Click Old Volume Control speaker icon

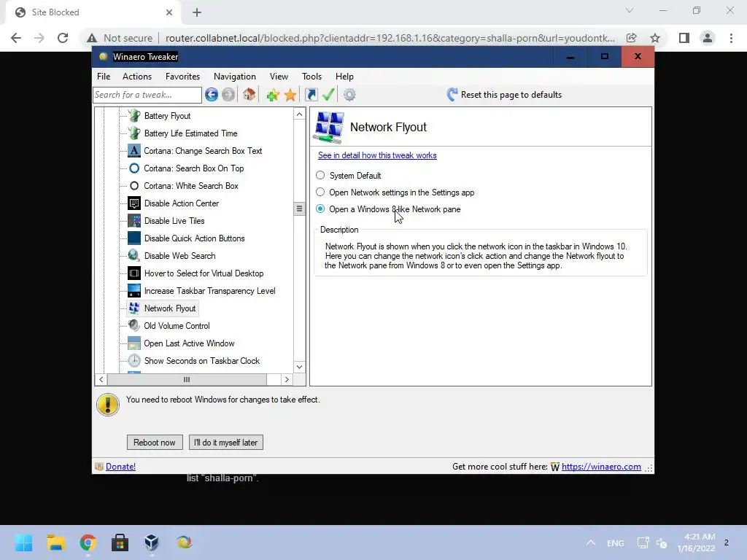click(x=134, y=326)
